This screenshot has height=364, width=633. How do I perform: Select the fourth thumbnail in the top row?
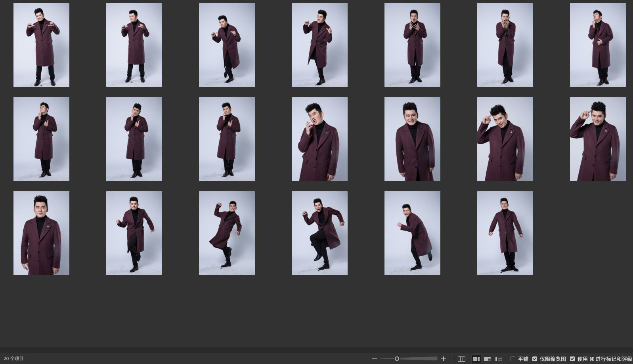tap(319, 45)
